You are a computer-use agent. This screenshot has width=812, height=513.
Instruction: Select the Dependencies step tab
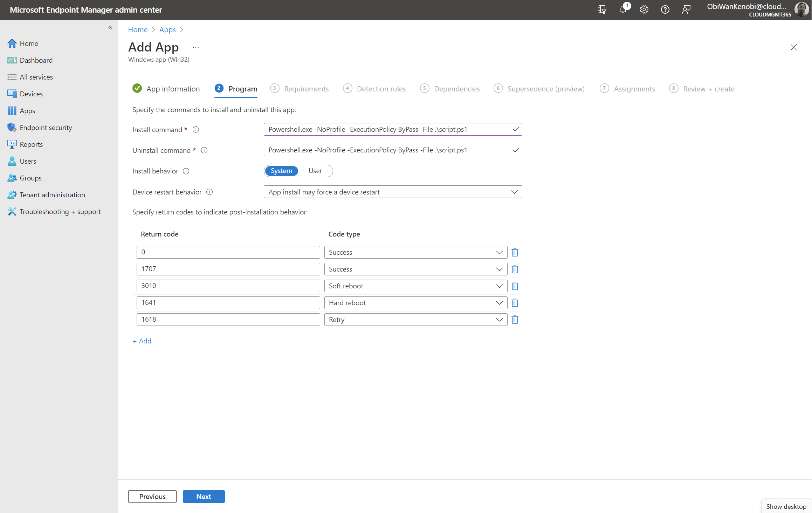click(450, 89)
